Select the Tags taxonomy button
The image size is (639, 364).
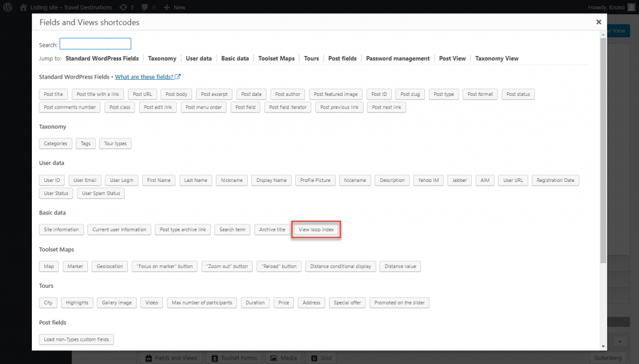pyautogui.click(x=85, y=143)
